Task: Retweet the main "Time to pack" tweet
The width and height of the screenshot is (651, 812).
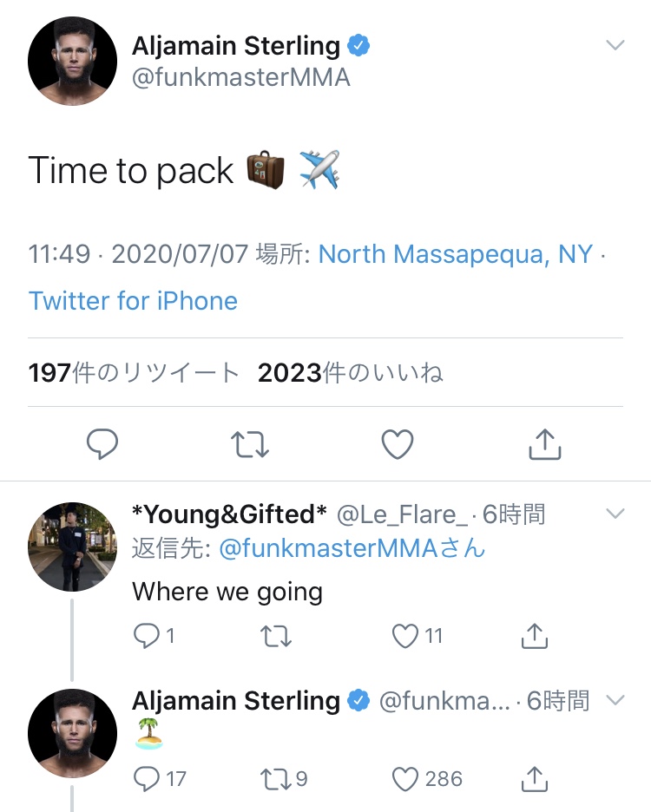Action: coord(250,444)
